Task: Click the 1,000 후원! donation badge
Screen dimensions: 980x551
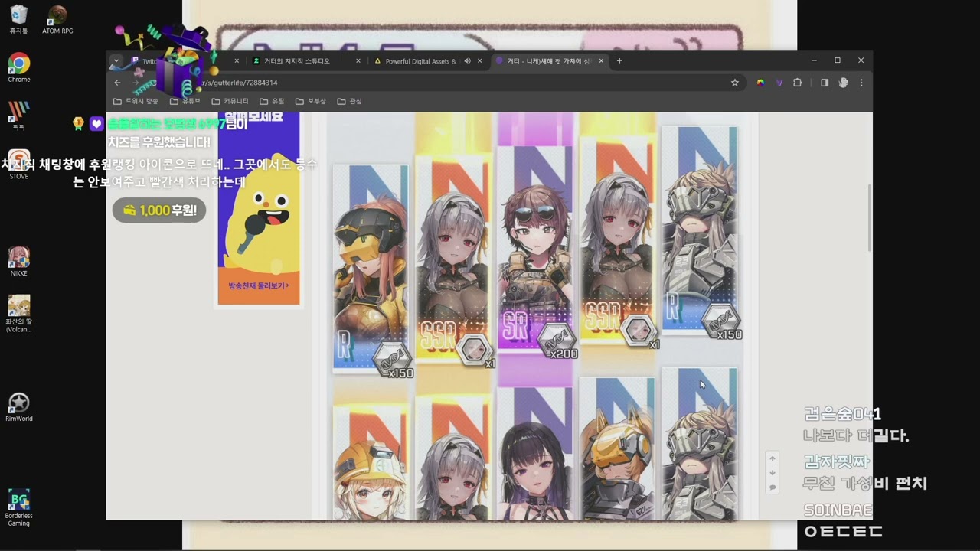Action: 159,210
